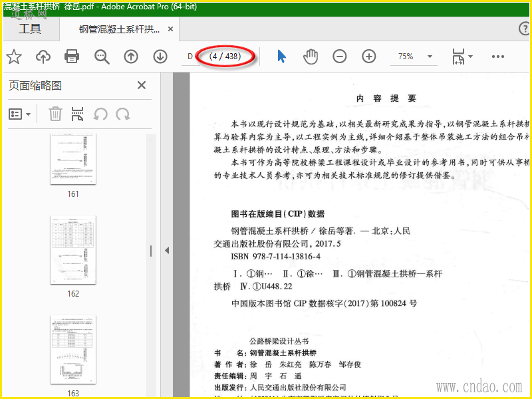Click the 公路桥梁设计丛书 line
532x399 pixels.
(x=279, y=341)
